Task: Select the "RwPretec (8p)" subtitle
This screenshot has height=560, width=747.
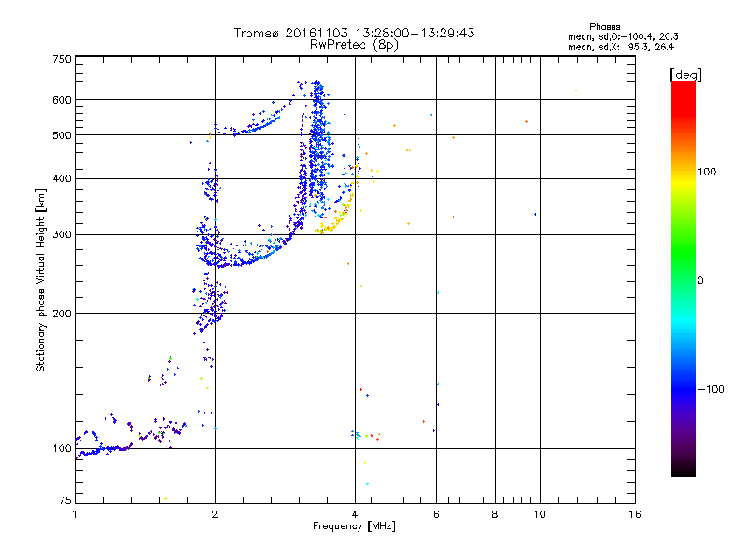Action: (x=354, y=45)
